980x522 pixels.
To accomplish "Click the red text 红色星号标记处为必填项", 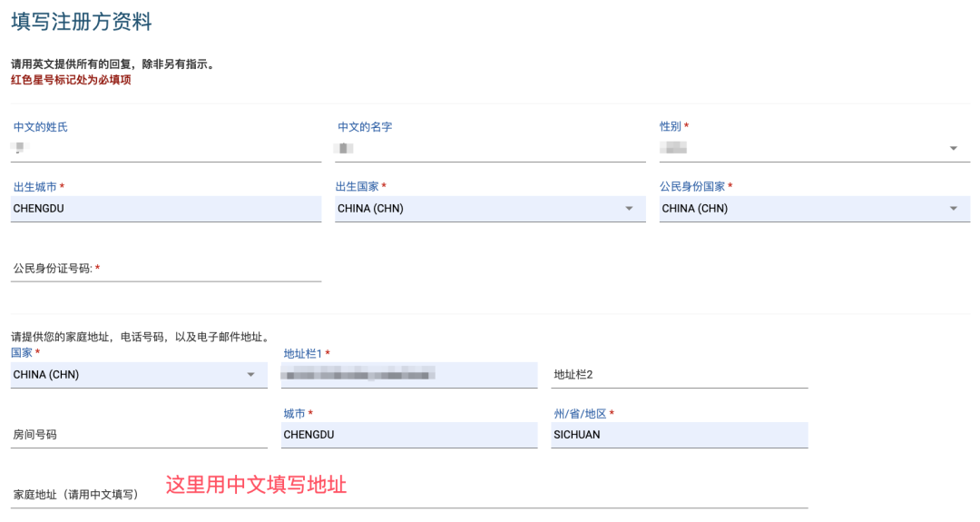I will click(71, 80).
